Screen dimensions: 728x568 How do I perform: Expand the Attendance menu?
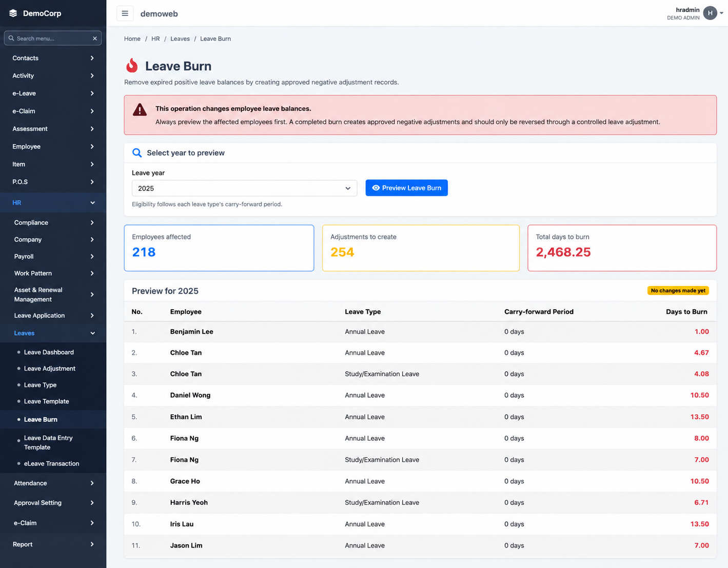tap(53, 483)
